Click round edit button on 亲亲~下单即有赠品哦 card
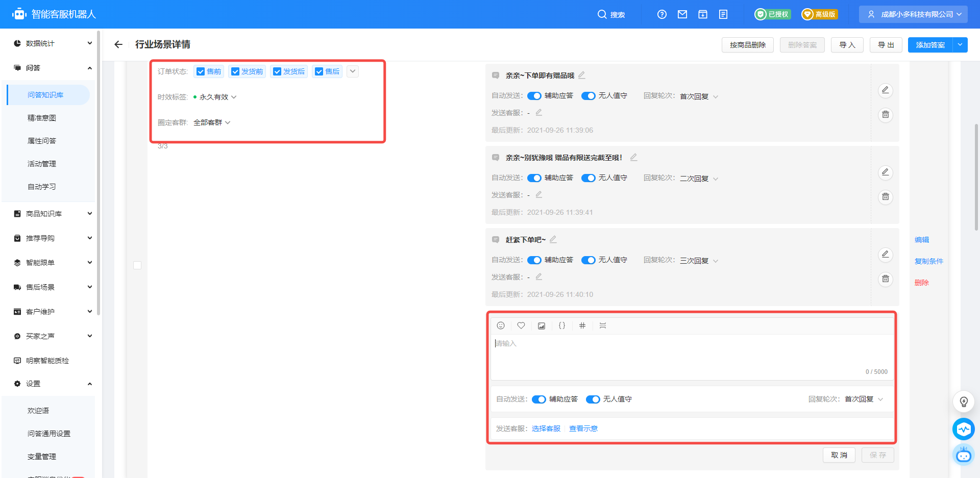The width and height of the screenshot is (980, 478). click(x=886, y=90)
